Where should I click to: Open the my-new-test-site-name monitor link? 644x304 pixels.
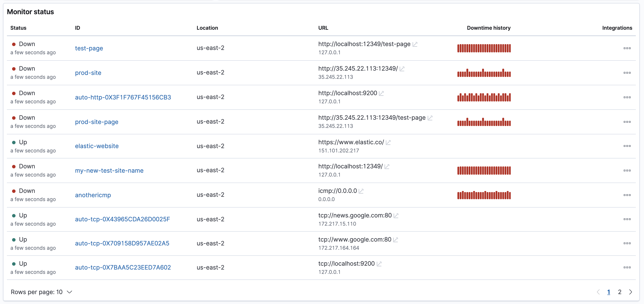coord(109,171)
